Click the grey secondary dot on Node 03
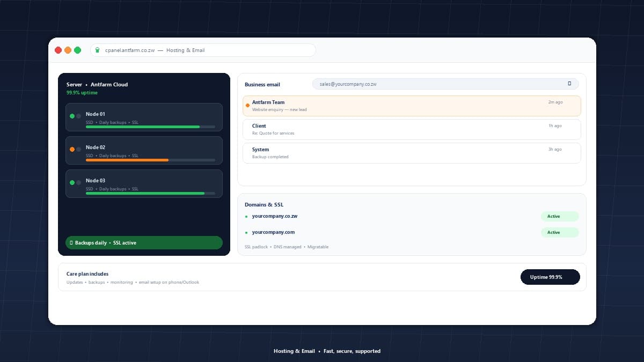Image resolution: width=644 pixels, height=362 pixels. pos(79,182)
